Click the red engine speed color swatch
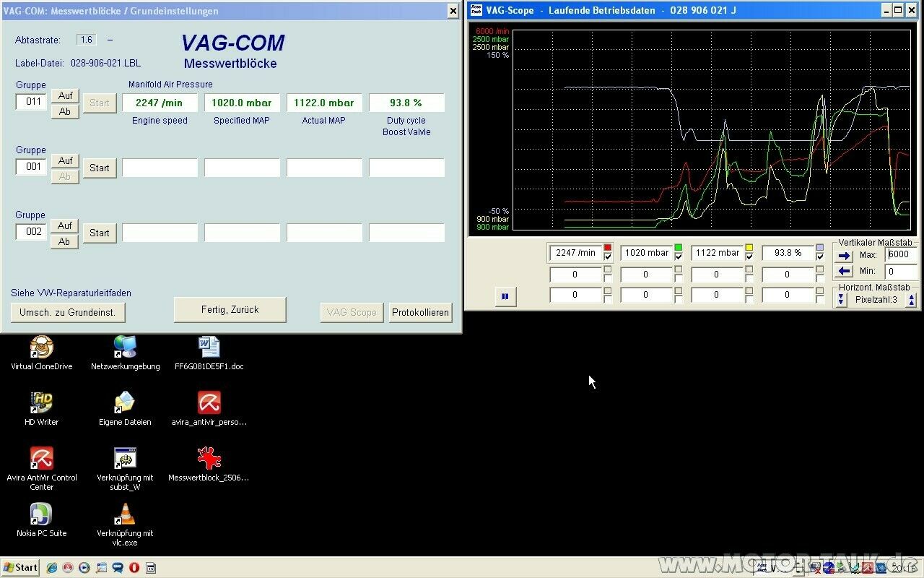The width and height of the screenshot is (924, 578). click(x=608, y=248)
